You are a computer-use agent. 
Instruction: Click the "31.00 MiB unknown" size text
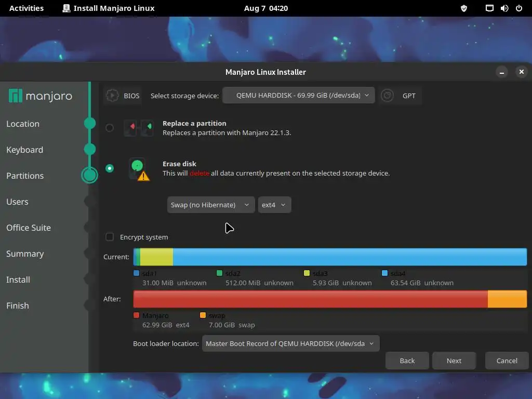pyautogui.click(x=175, y=283)
